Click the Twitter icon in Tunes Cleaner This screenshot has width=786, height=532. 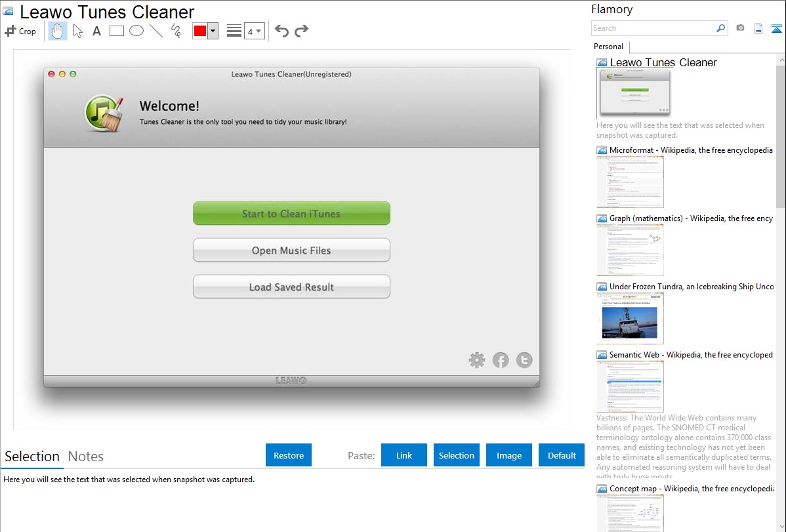click(524, 360)
